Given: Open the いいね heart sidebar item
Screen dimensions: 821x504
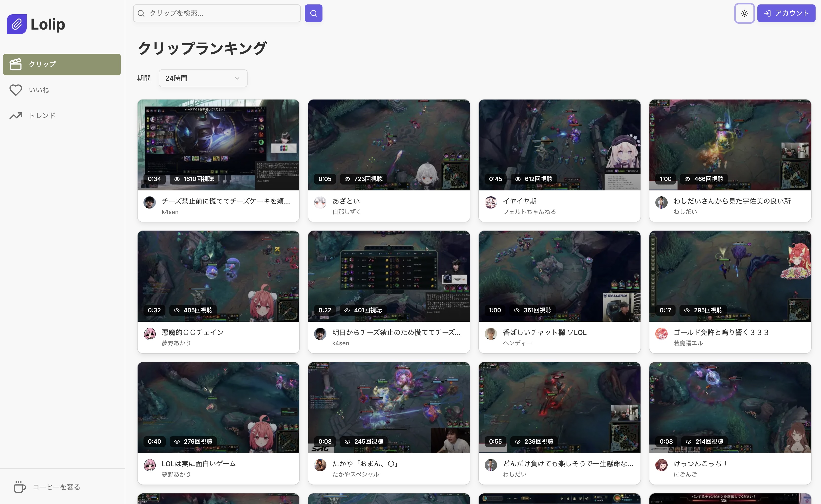Looking at the screenshot, I should 62,90.
